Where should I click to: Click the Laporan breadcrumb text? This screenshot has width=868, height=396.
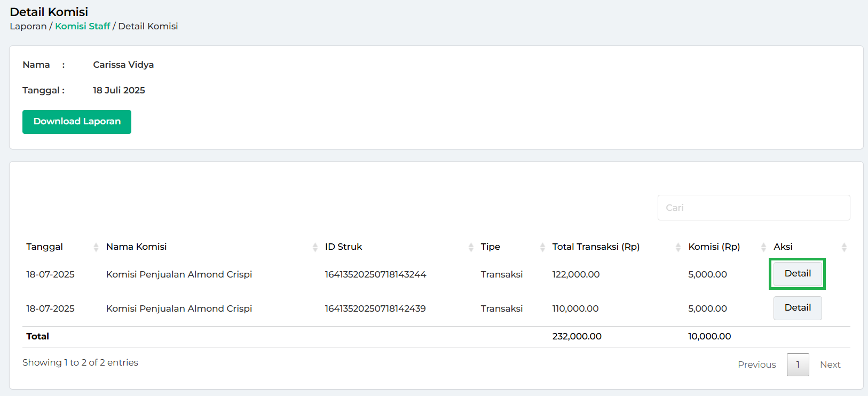click(28, 26)
